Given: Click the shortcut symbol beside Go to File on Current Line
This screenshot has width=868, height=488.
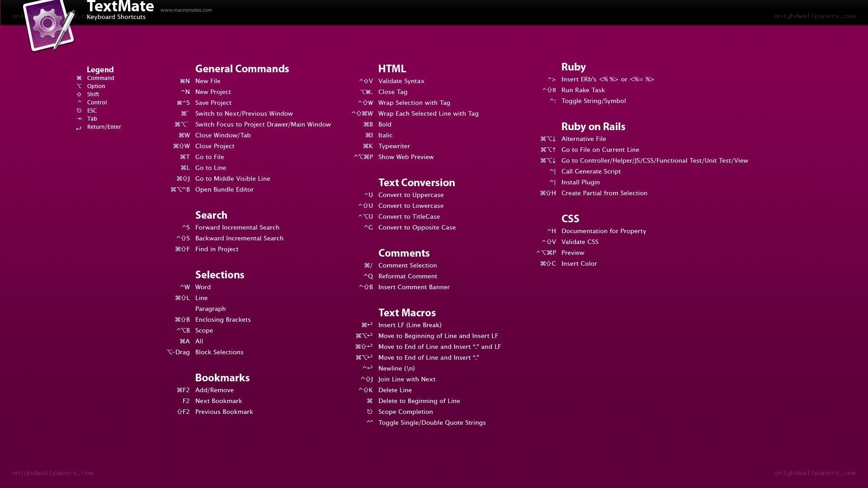Looking at the screenshot, I should coord(548,150).
